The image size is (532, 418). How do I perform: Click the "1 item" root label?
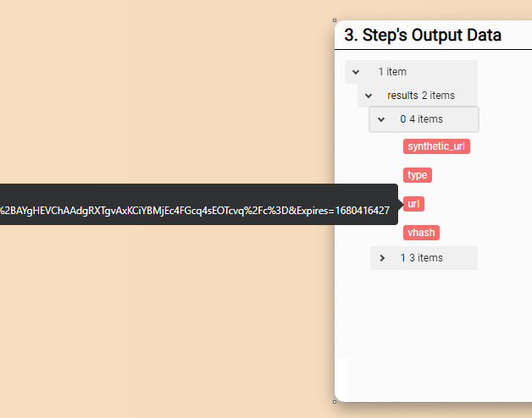click(x=392, y=72)
